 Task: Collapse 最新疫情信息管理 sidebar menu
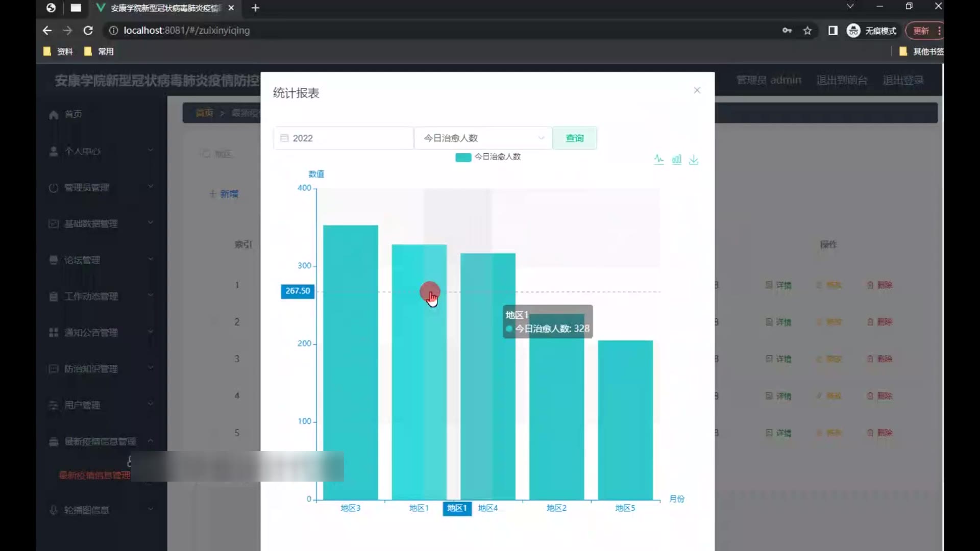click(x=101, y=441)
